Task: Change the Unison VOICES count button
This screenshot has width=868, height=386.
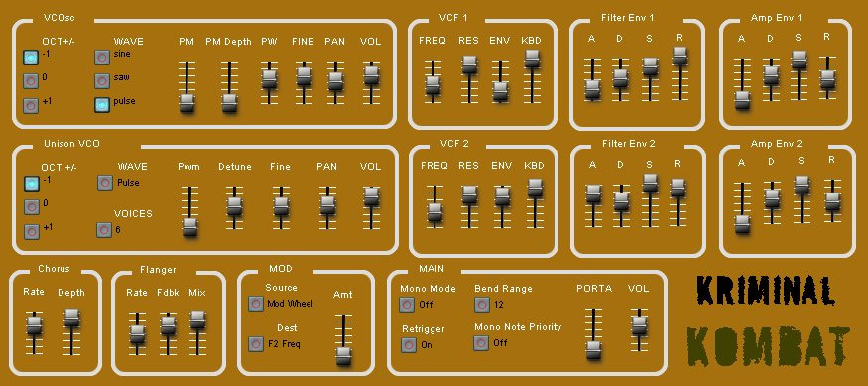Action: [x=104, y=230]
